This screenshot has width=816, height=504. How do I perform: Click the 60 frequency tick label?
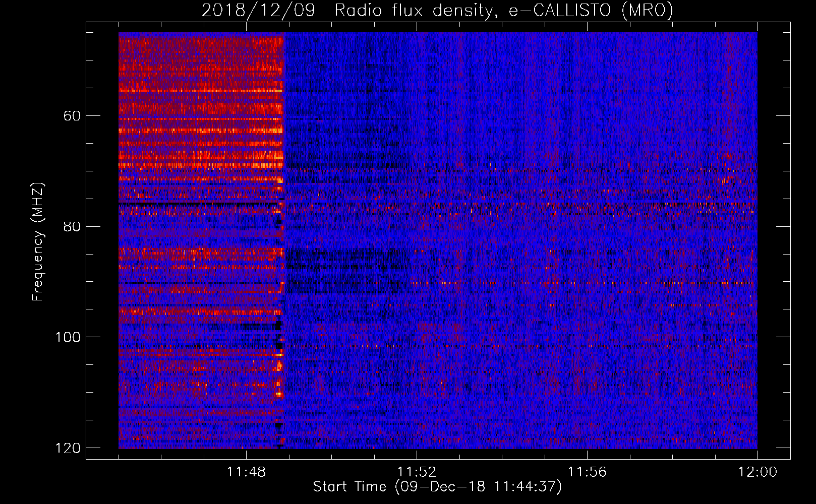[x=72, y=116]
